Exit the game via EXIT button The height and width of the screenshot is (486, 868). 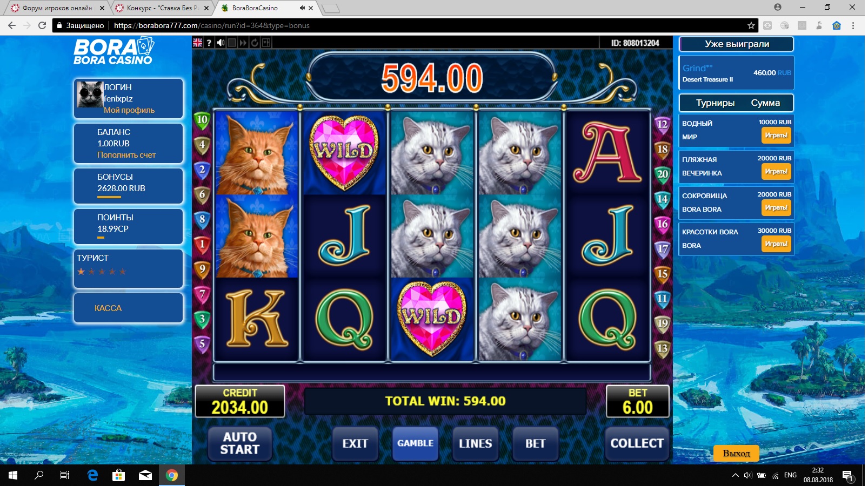click(x=355, y=443)
